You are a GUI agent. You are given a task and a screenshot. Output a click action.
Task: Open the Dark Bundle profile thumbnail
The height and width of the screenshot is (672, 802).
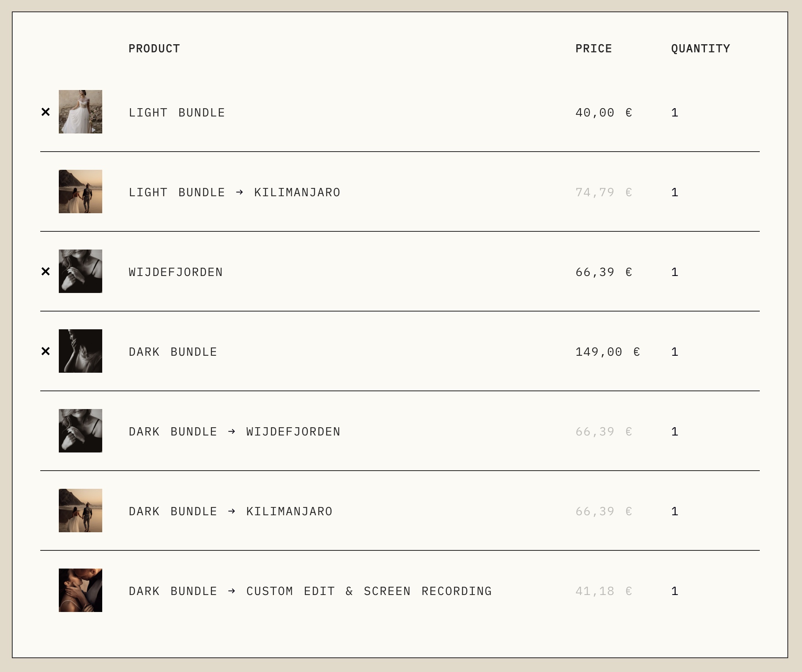tap(81, 351)
